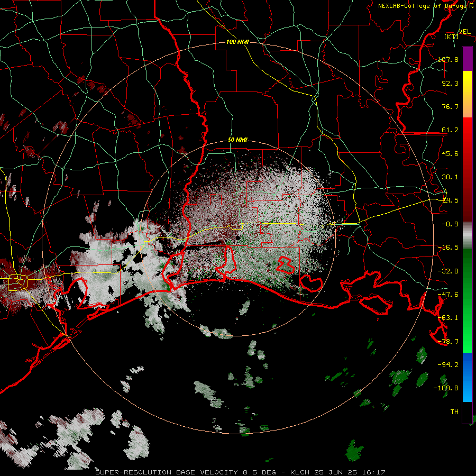Select the -16.5 scale value
The height and width of the screenshot is (476, 476).
click(x=448, y=248)
